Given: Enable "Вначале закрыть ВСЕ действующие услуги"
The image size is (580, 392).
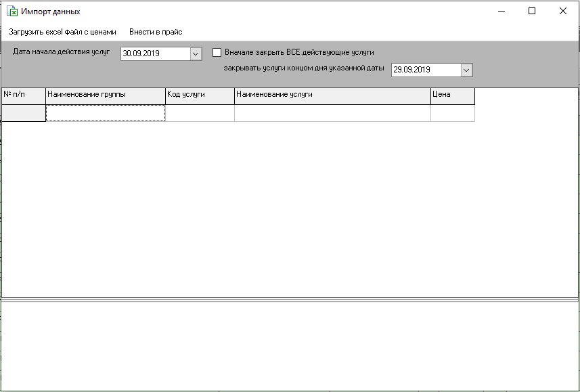Looking at the screenshot, I should point(215,53).
